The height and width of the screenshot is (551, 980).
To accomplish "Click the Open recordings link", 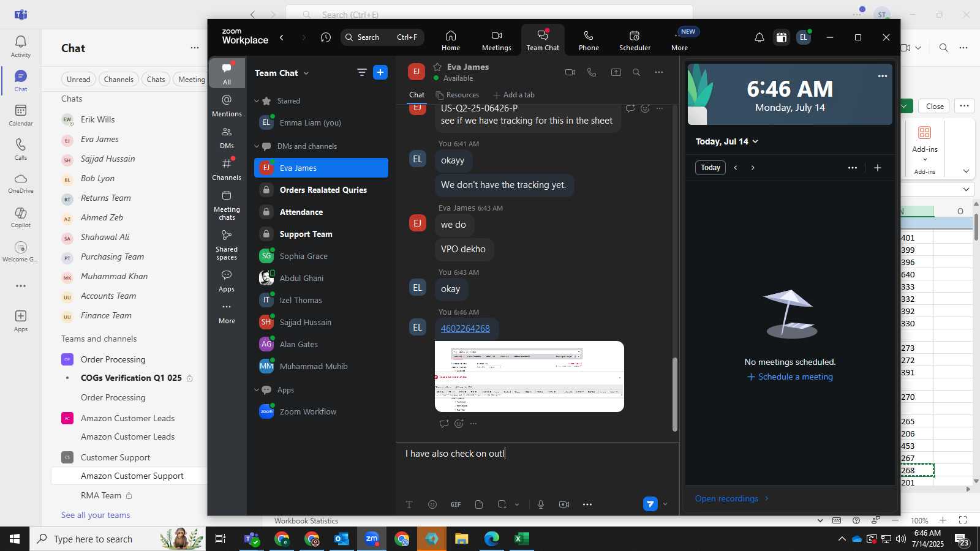I will [x=732, y=498].
